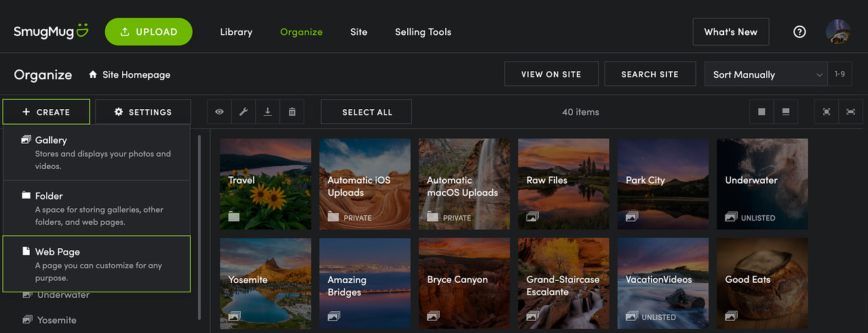Click the expand-to-fit view icon
The width and height of the screenshot is (868, 333).
pos(827,112)
